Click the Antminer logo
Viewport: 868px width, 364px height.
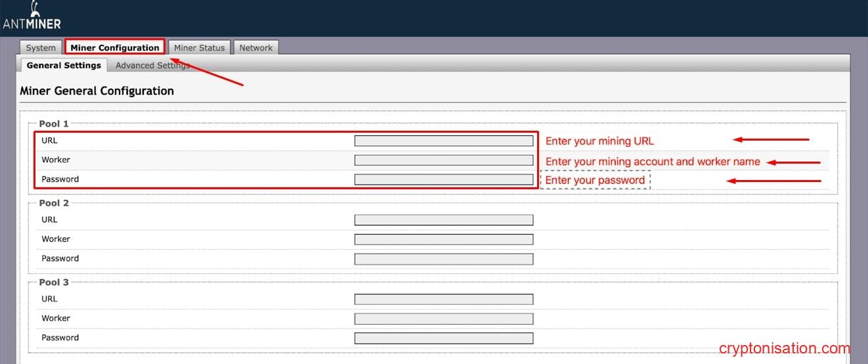pos(32,16)
